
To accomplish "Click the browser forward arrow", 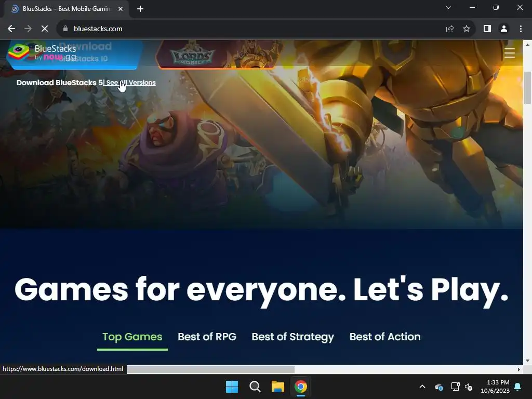I will tap(28, 29).
